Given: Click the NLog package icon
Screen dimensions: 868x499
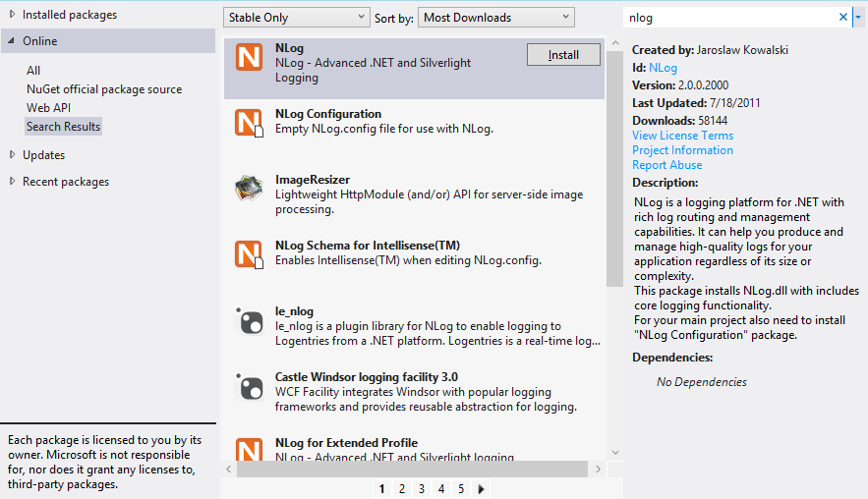Looking at the screenshot, I should click(x=249, y=57).
